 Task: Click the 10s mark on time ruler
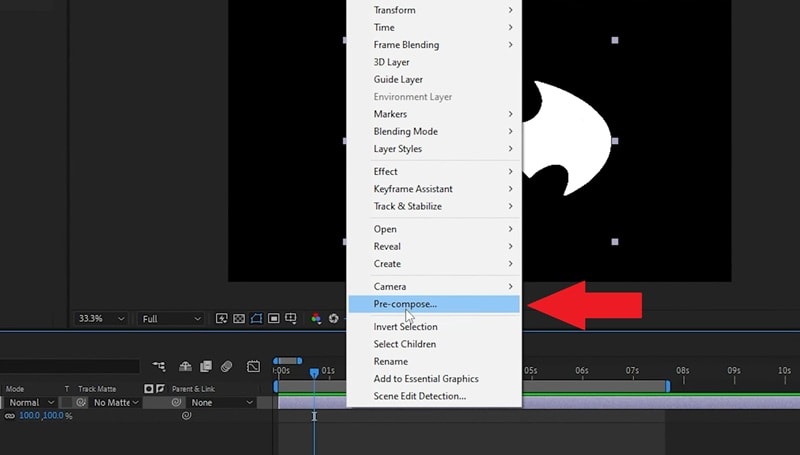click(784, 371)
